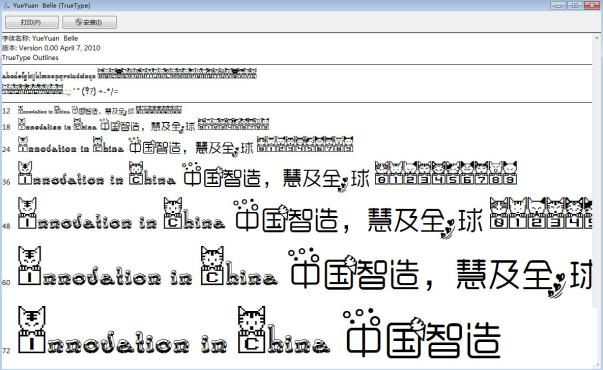Click the '36' size label
Viewport: 603px width, 370px height.
[6, 182]
